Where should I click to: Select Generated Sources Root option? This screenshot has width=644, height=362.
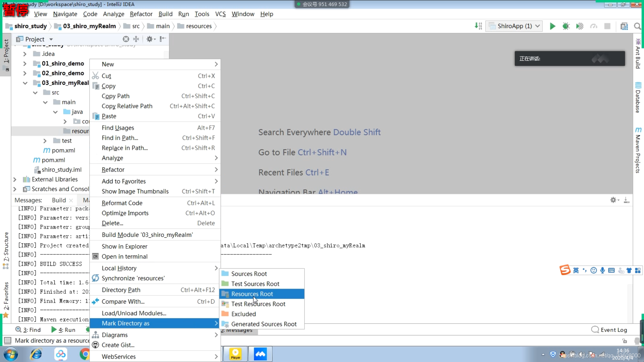tap(262, 324)
